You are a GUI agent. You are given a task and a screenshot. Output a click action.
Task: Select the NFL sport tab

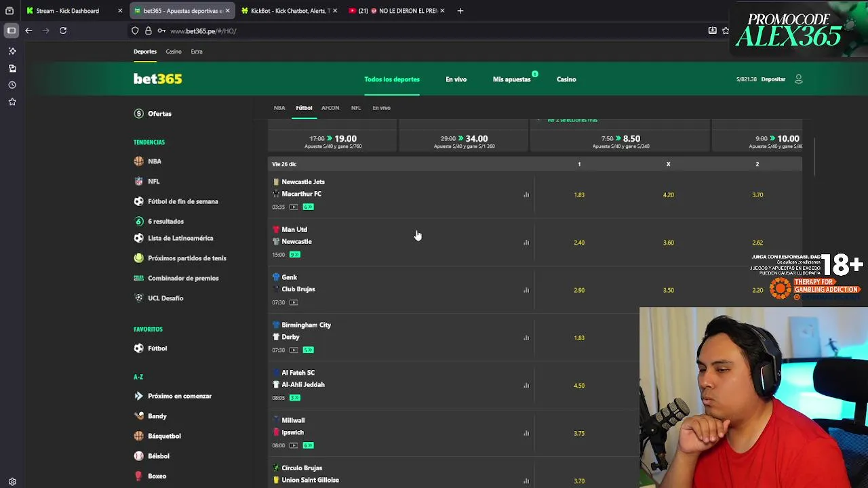click(x=356, y=108)
